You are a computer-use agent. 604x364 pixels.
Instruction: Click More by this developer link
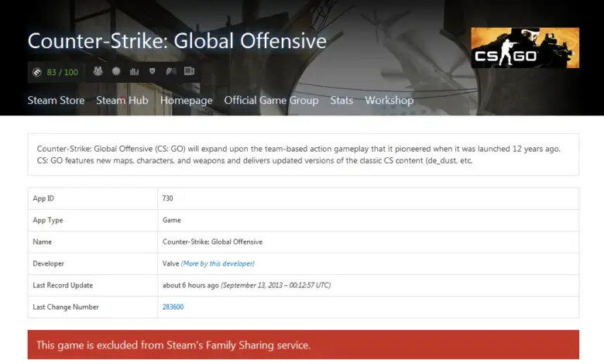[218, 263]
